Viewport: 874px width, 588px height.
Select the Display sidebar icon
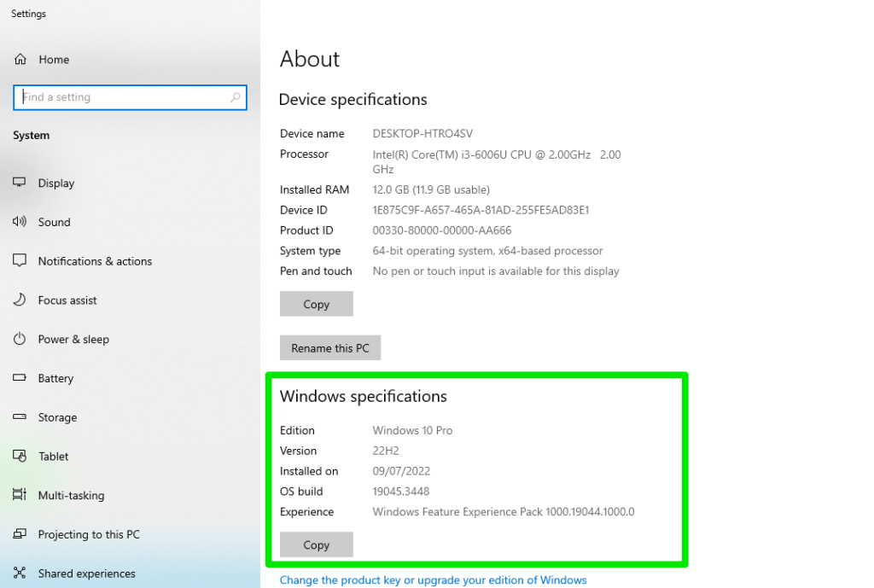coord(20,183)
